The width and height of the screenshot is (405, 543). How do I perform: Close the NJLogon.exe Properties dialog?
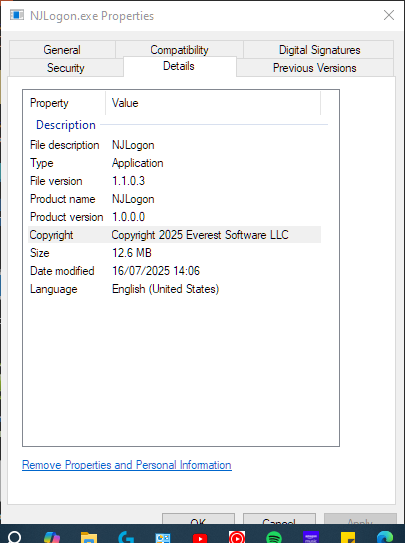coord(389,15)
